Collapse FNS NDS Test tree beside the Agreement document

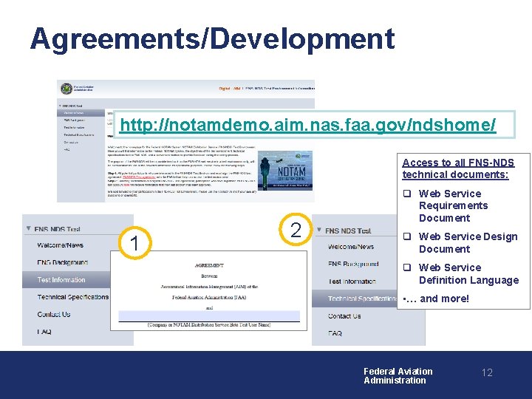[x=29, y=228]
